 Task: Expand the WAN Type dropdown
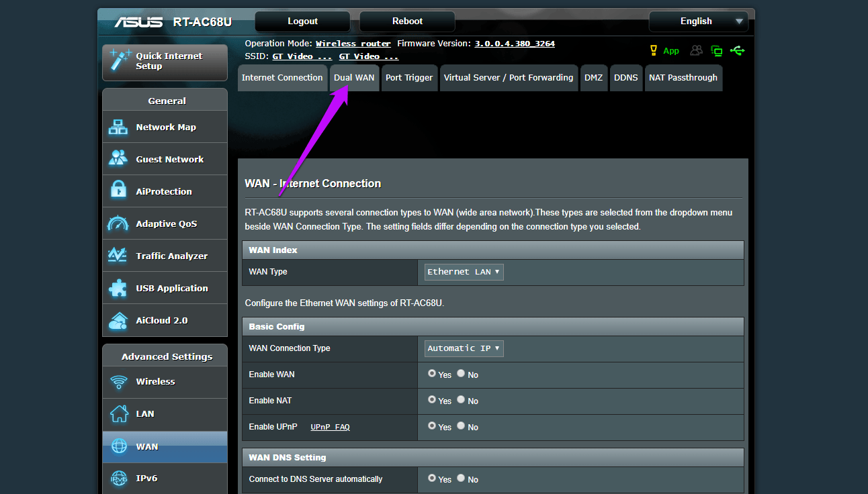click(464, 272)
